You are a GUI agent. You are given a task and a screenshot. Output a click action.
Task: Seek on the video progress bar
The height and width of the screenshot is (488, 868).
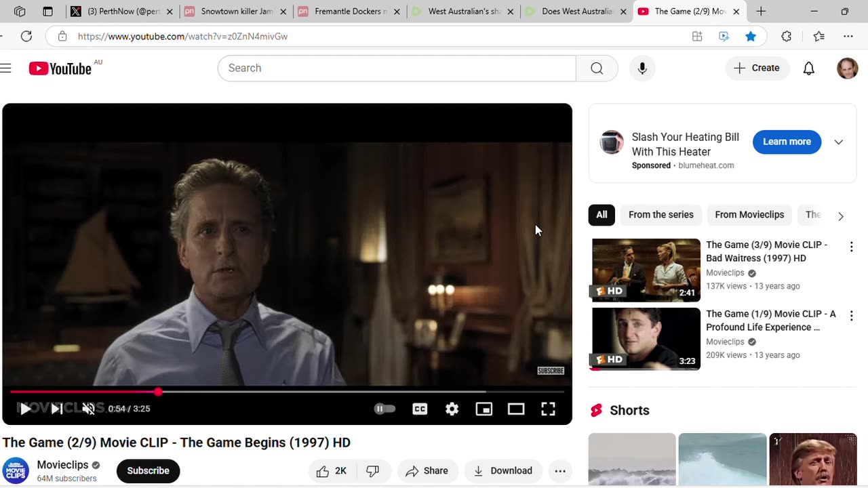pos(287,392)
